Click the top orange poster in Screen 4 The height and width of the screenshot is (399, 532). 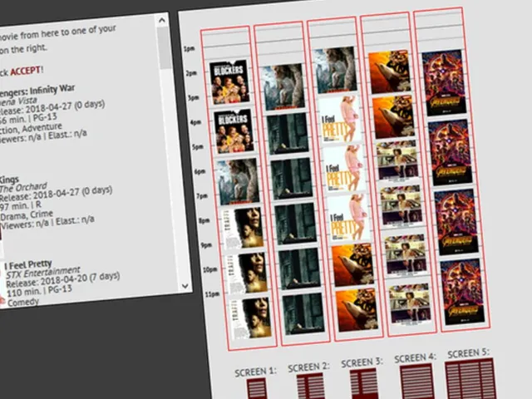(390, 72)
